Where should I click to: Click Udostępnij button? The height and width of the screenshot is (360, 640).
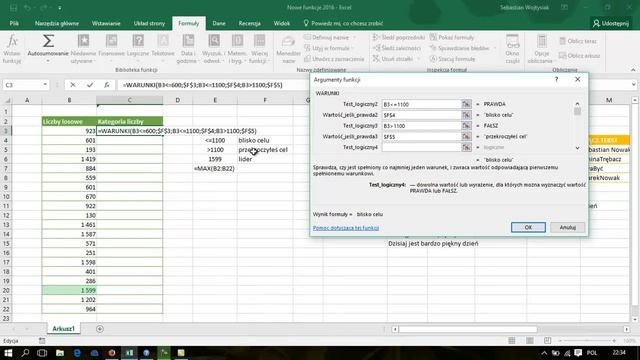tap(611, 24)
